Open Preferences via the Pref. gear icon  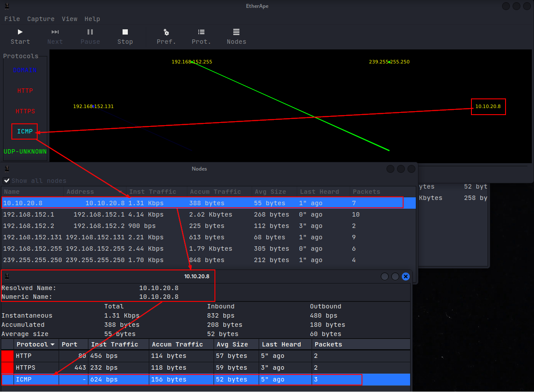click(x=166, y=32)
